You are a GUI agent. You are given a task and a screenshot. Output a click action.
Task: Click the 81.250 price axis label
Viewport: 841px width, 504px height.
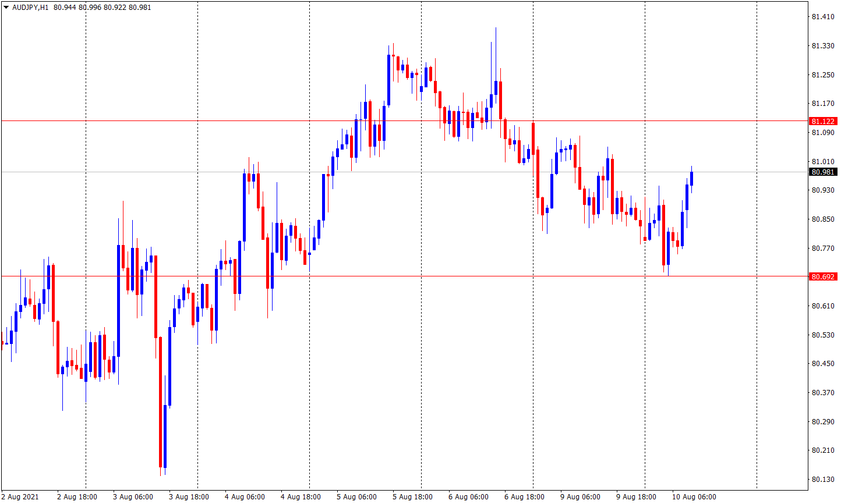click(823, 74)
